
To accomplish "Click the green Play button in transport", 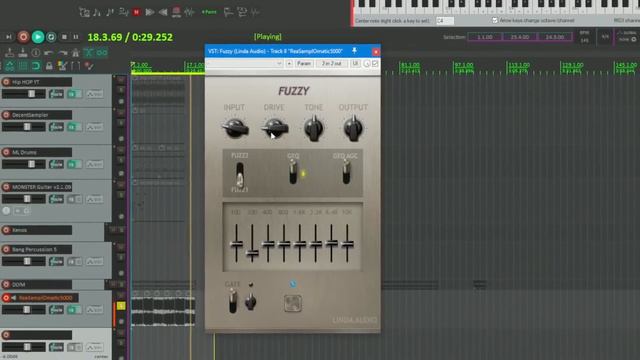I will tap(38, 37).
